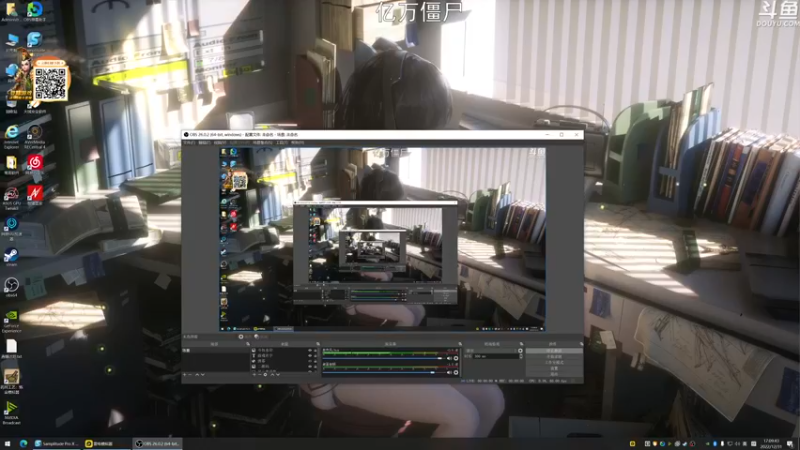Open 文件 menu in OBS
800x450 pixels.
[x=189, y=142]
